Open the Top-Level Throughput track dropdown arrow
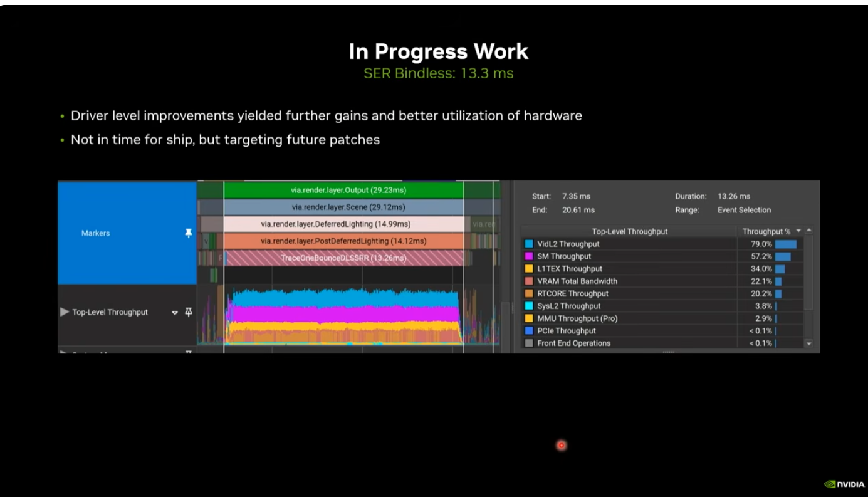 tap(175, 313)
